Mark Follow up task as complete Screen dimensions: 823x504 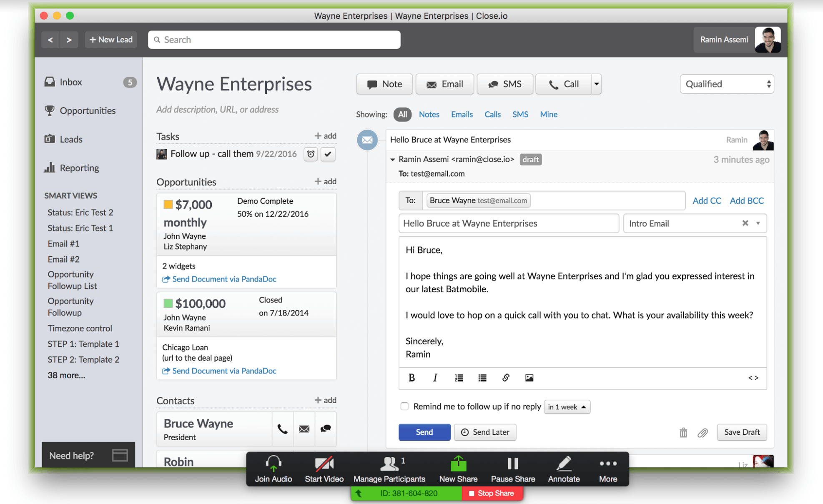coord(328,154)
